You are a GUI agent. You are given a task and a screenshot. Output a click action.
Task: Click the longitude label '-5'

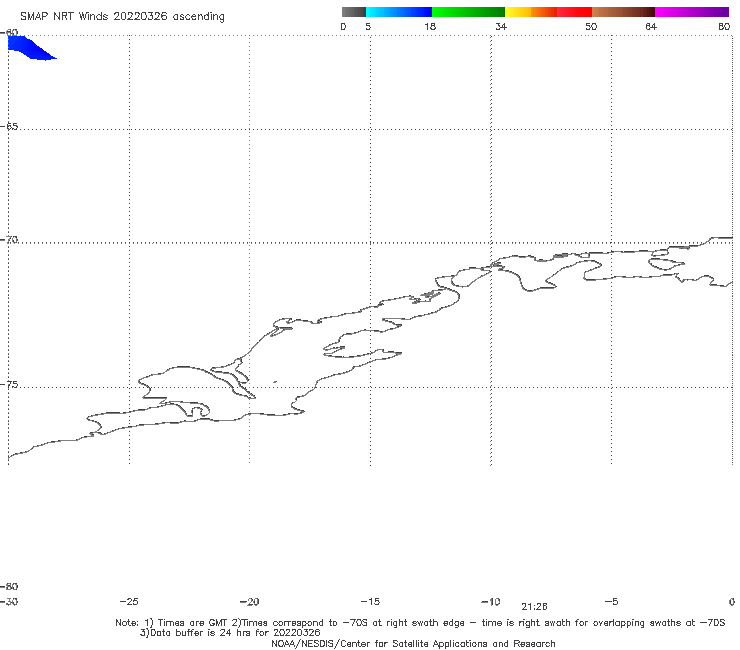click(611, 601)
